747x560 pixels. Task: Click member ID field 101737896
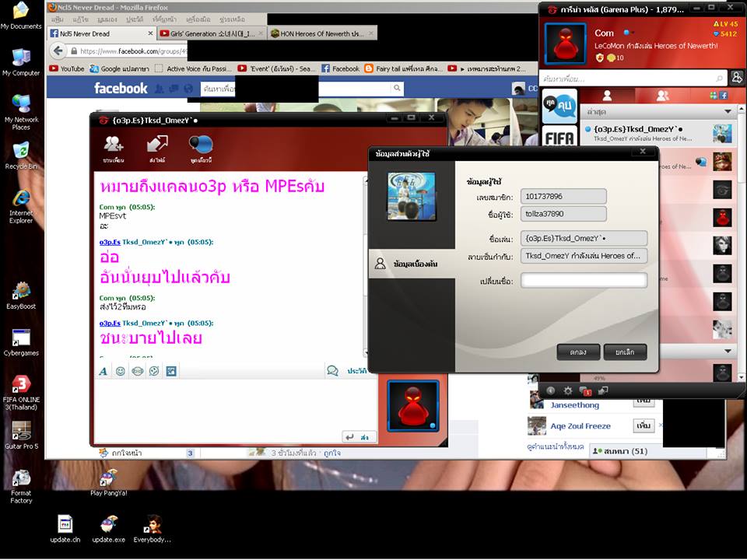(563, 196)
